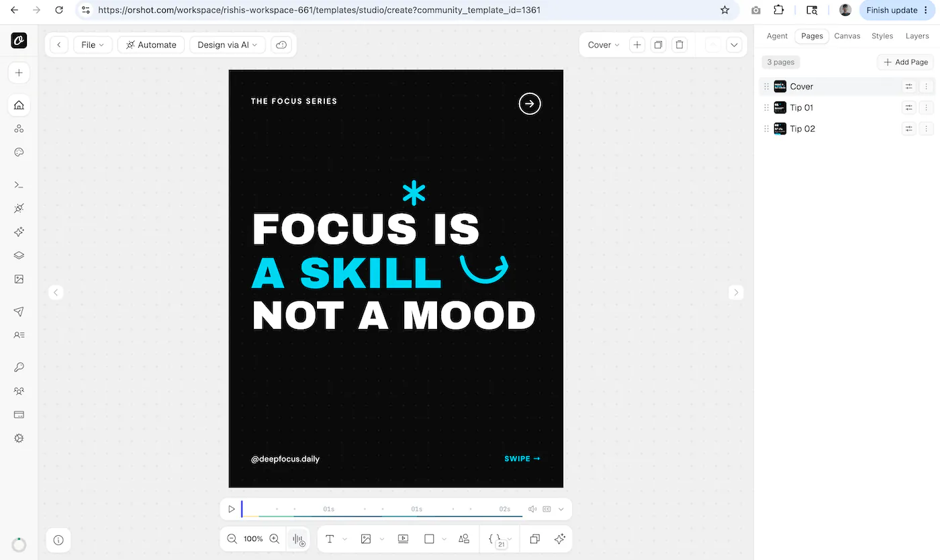The image size is (940, 560).
Task: Click the plug integrations icon in the sidebar
Action: coord(19,208)
